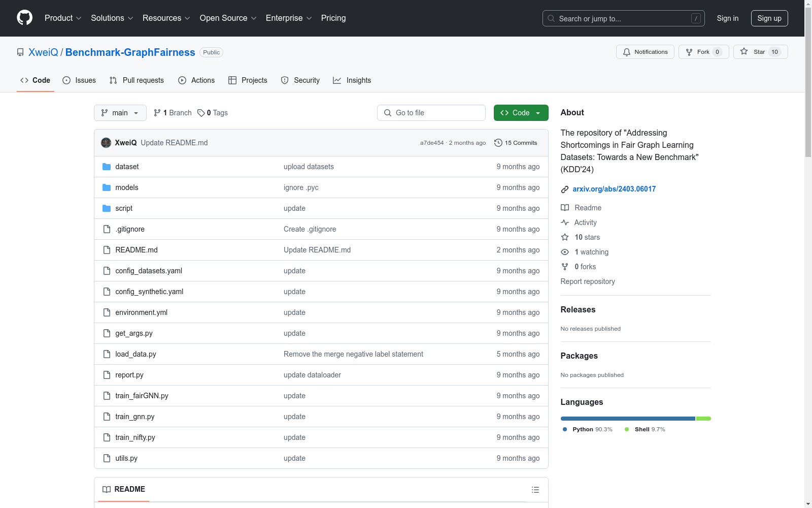Open the get_args.py file
The height and width of the screenshot is (508, 812).
pyautogui.click(x=134, y=333)
